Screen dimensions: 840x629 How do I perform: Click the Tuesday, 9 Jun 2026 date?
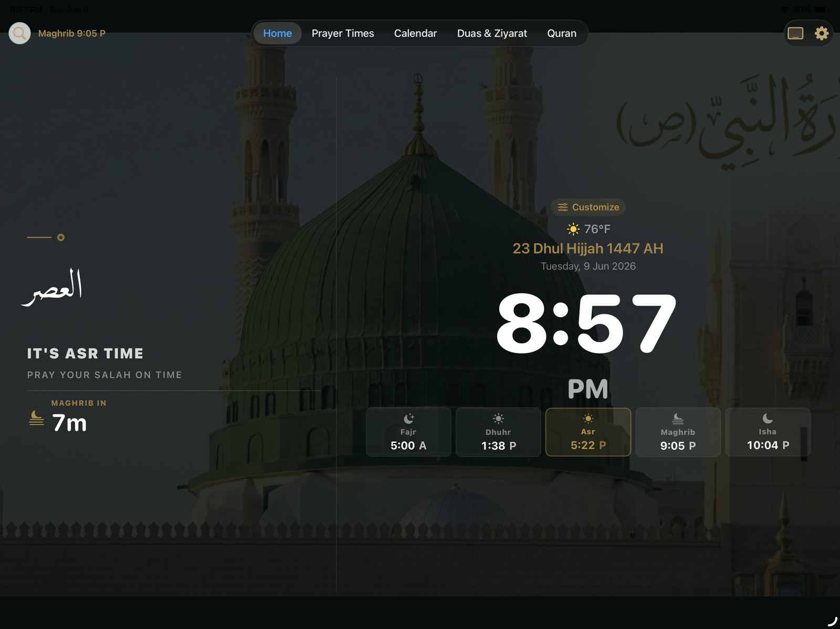[x=588, y=266]
